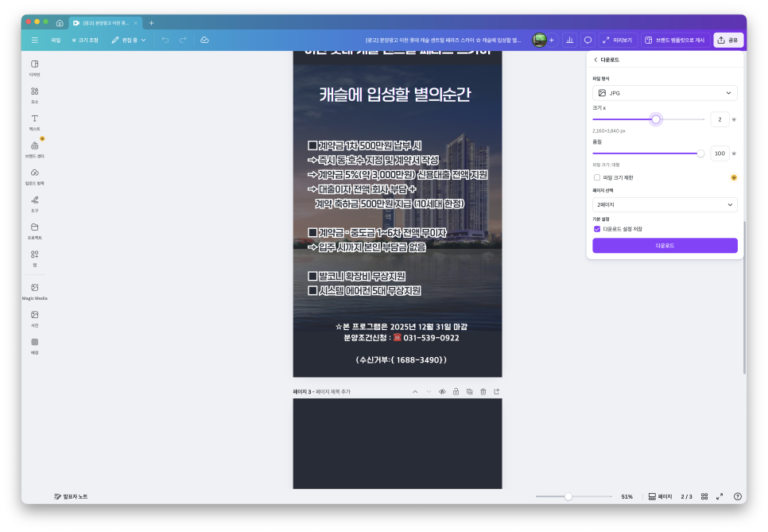The image size is (768, 532).
Task: Open 발표자 노트 presenter notes
Action: pyautogui.click(x=71, y=496)
